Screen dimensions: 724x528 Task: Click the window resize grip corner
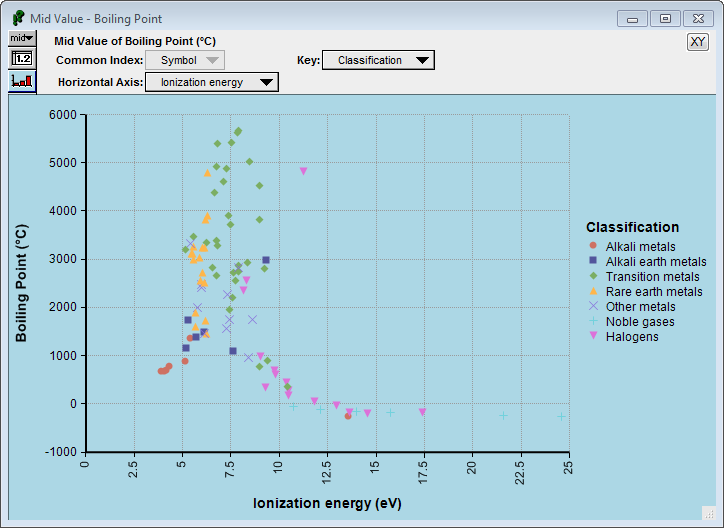(x=708, y=513)
